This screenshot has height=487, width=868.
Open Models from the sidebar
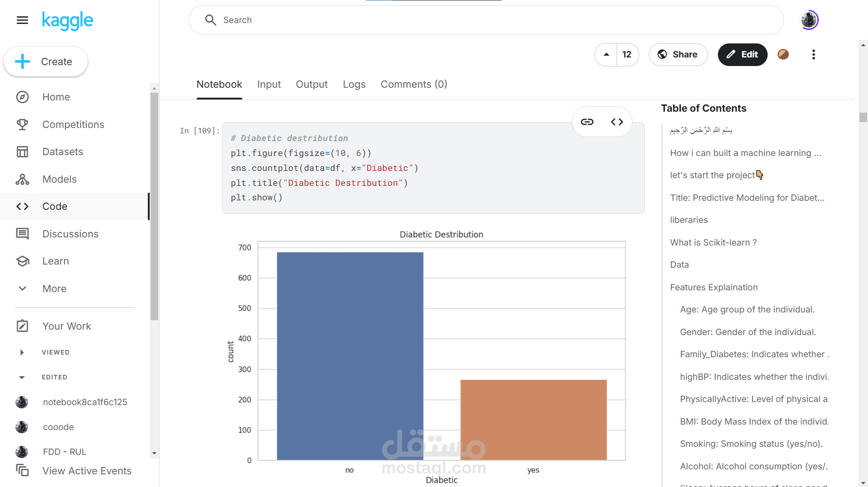point(60,179)
